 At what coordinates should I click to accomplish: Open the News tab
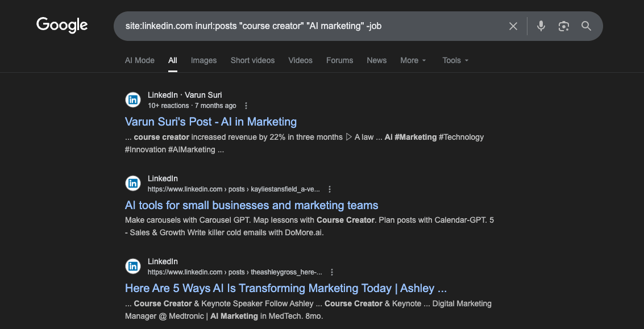tap(376, 60)
